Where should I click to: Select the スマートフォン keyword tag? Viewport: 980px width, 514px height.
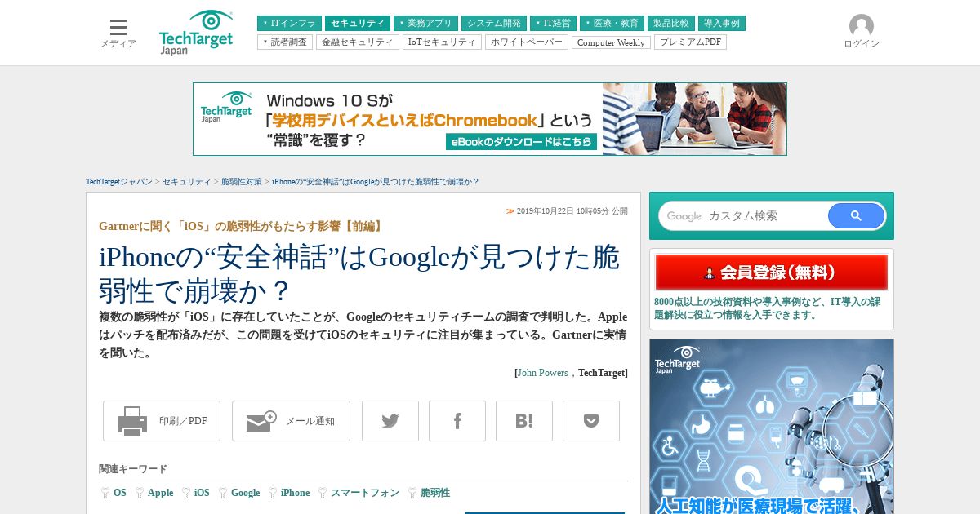(x=365, y=493)
